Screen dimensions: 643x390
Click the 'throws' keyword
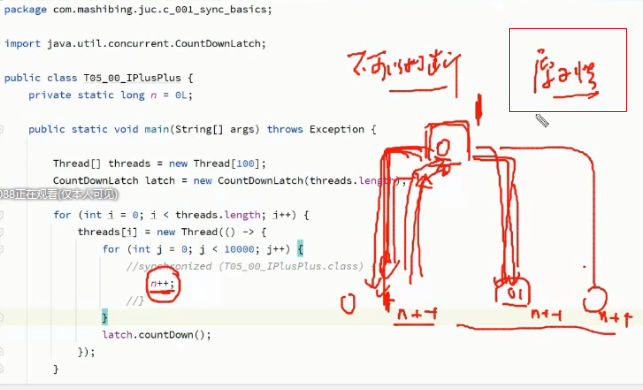[x=285, y=129]
